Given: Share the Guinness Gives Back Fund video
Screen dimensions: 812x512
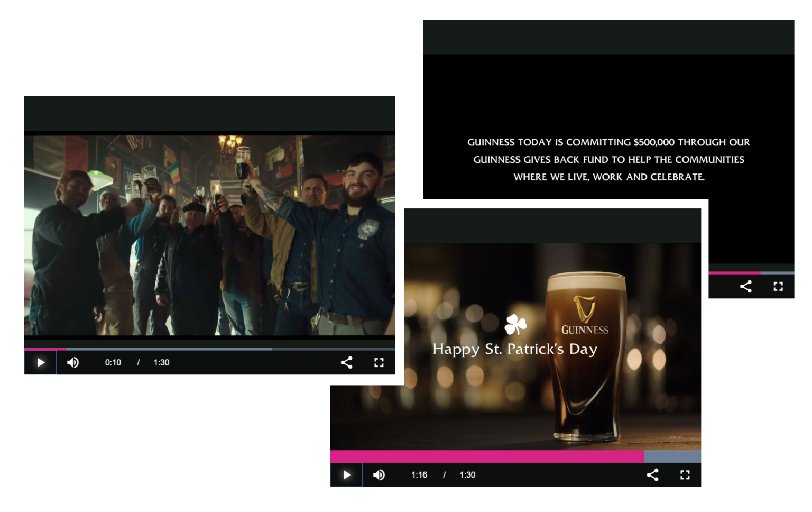Looking at the screenshot, I should click(x=745, y=287).
